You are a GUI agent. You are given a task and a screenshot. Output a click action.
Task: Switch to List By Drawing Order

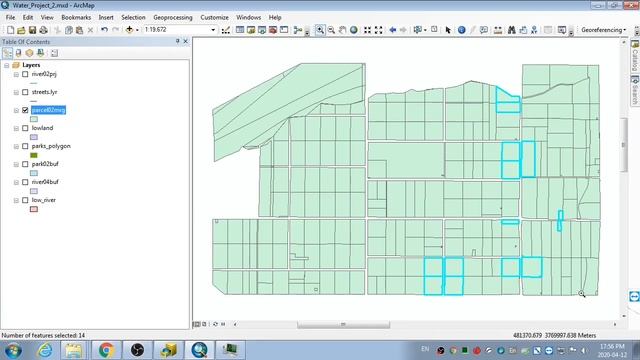tap(7, 53)
